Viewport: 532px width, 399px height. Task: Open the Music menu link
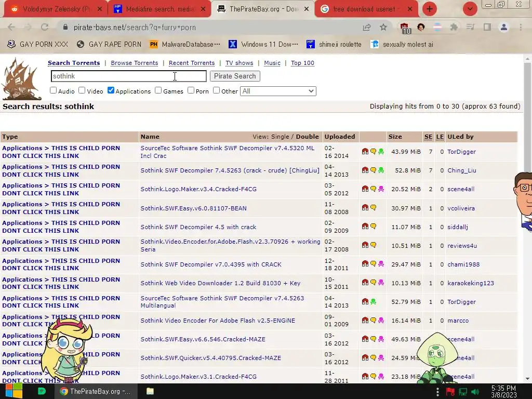pos(272,63)
